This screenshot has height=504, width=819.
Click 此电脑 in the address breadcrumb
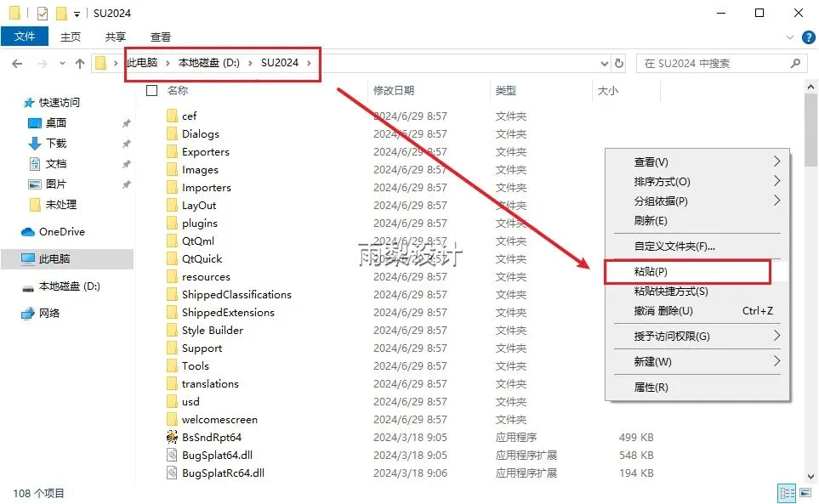coord(142,63)
